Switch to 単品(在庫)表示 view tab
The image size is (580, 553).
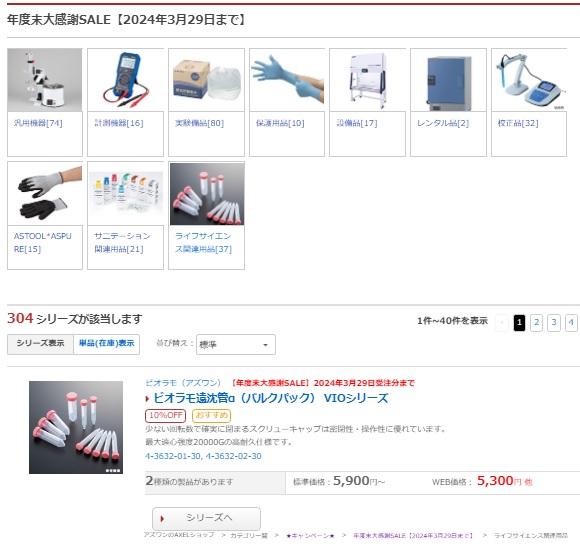tap(107, 344)
